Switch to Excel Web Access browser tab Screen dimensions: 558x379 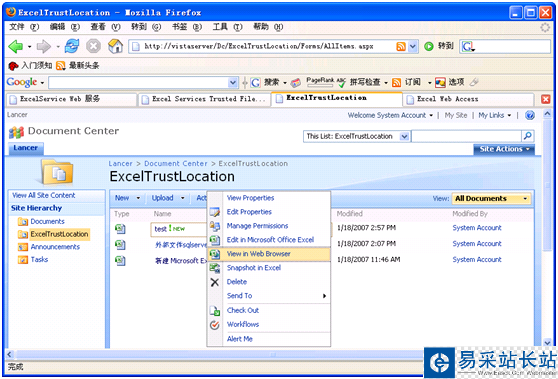[x=468, y=99]
